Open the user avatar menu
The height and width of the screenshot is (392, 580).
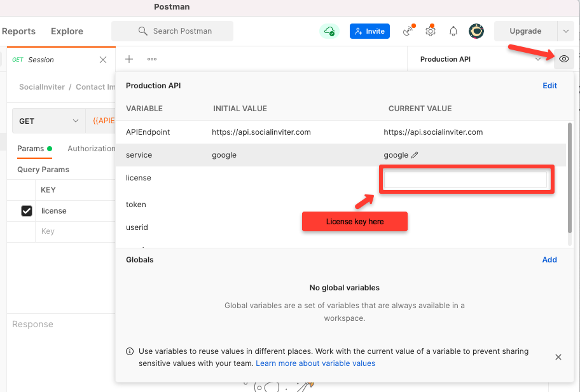click(x=476, y=31)
